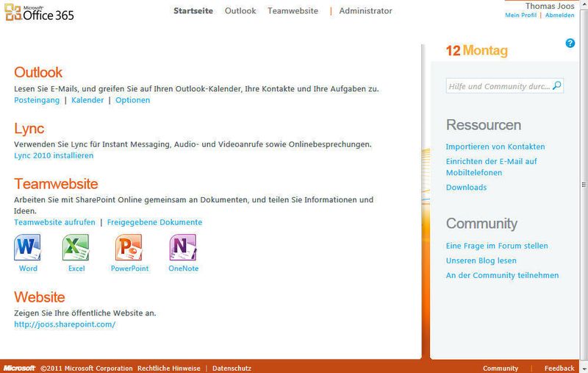Click the Excel text link
The height and width of the screenshot is (373, 588).
click(x=76, y=269)
